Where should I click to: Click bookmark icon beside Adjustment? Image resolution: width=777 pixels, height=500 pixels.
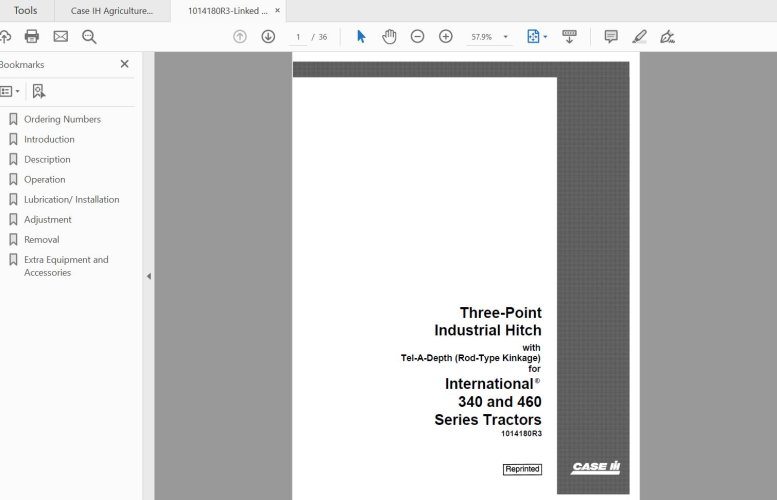[13, 220]
